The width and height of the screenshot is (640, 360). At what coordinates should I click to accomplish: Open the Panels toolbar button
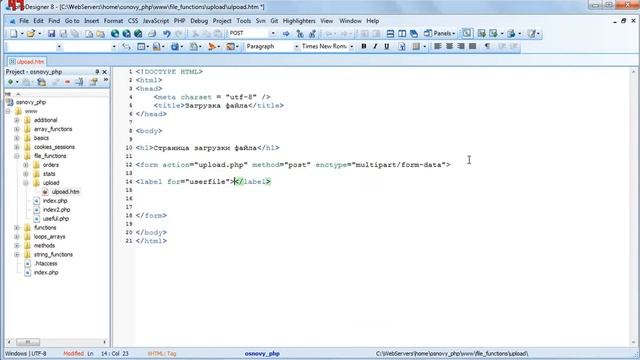440,33
